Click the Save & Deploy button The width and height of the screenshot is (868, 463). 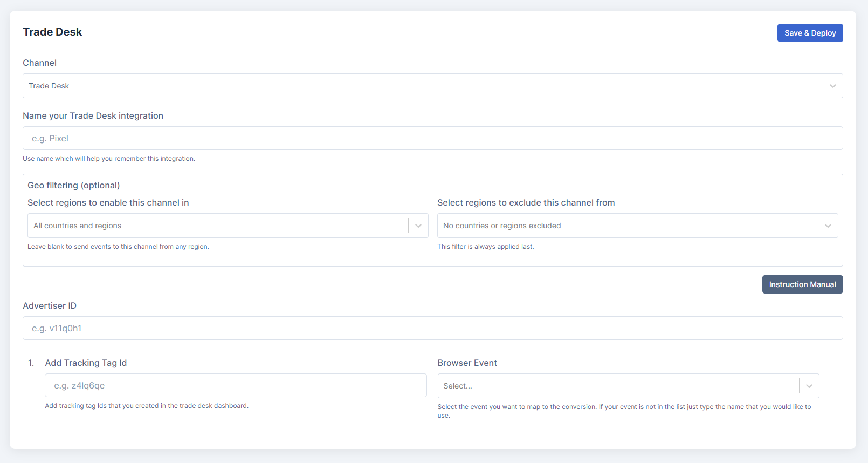click(x=810, y=33)
